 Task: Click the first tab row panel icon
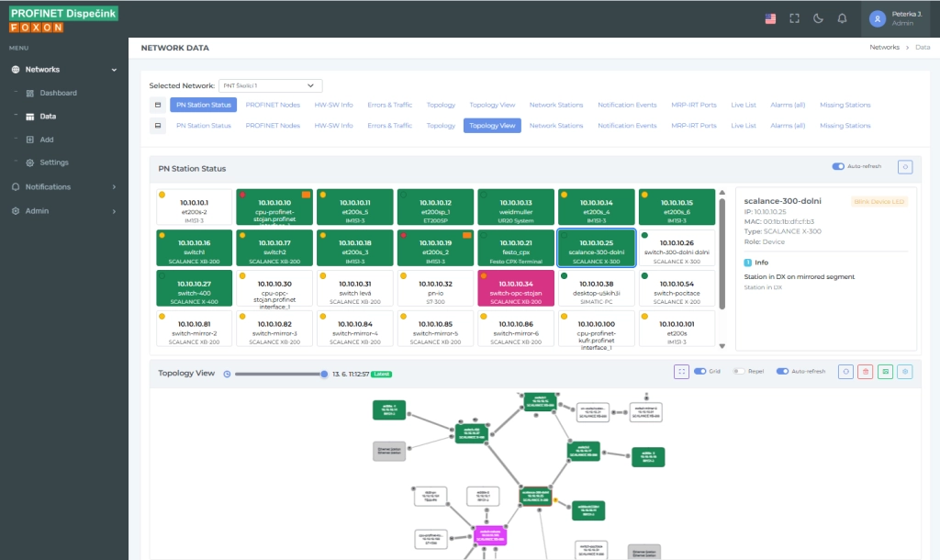pos(158,105)
